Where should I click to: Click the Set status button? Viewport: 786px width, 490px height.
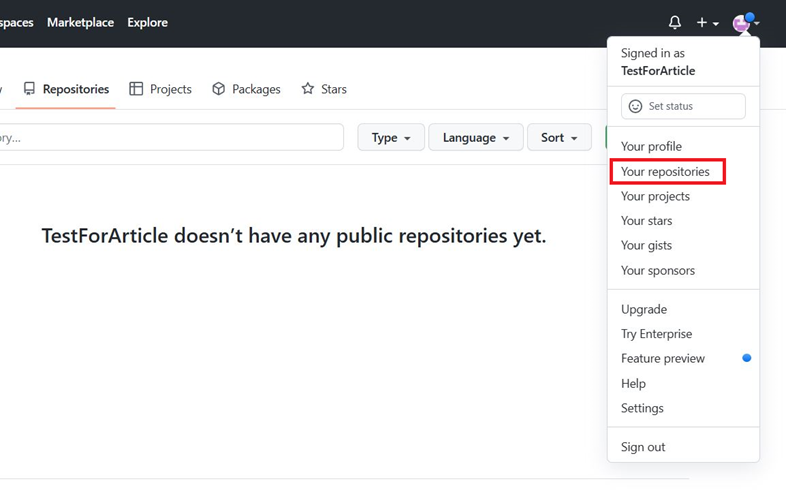(683, 106)
